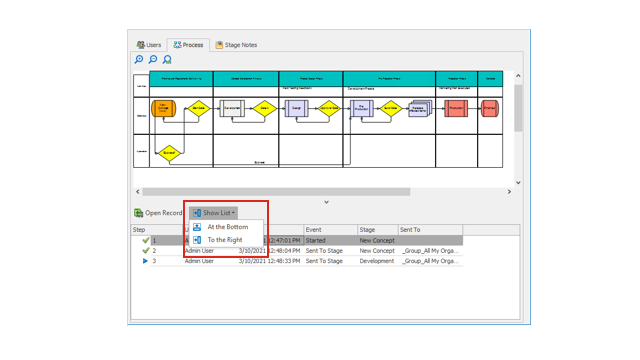Sort by the Stage column header
This screenshot has height=360, width=640.
coord(378,230)
